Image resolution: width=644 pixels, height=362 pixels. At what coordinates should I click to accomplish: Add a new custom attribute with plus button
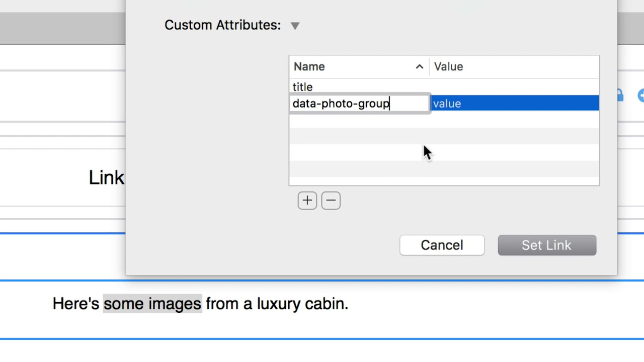(x=307, y=201)
